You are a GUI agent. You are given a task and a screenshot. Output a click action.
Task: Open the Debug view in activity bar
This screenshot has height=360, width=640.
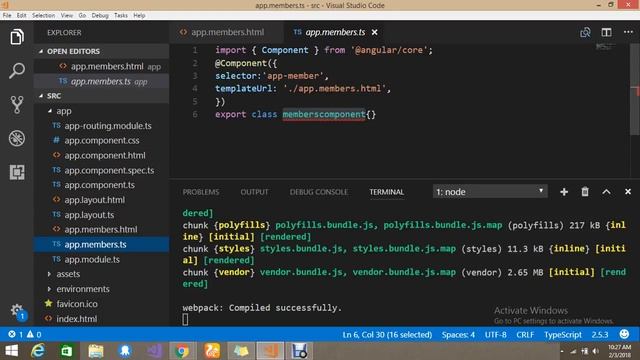point(17,138)
